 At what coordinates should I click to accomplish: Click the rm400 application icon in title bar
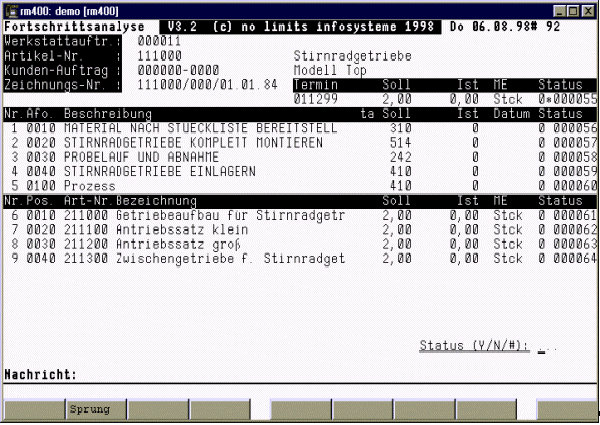point(11,9)
